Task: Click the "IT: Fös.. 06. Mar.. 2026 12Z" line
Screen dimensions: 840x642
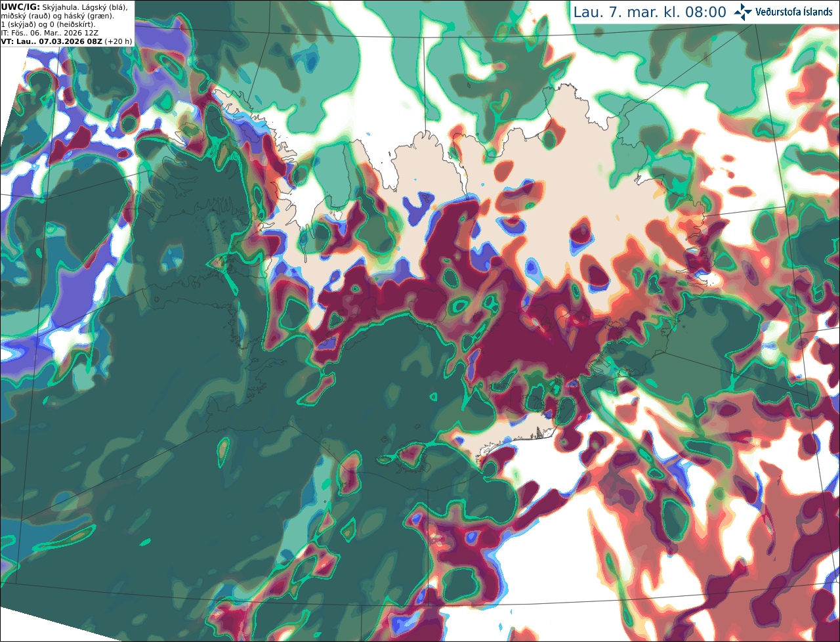Action: pos(49,32)
